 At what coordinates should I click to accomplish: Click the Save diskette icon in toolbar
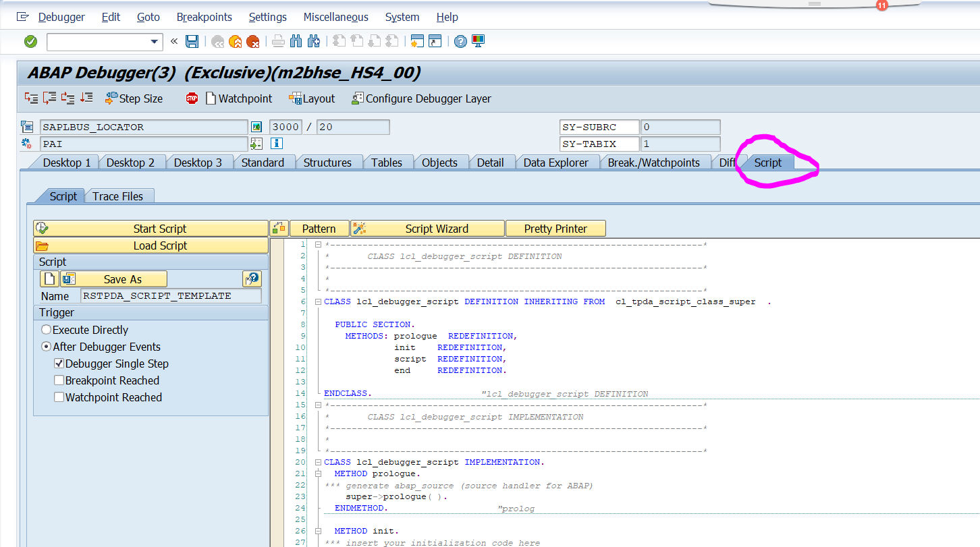click(x=192, y=41)
